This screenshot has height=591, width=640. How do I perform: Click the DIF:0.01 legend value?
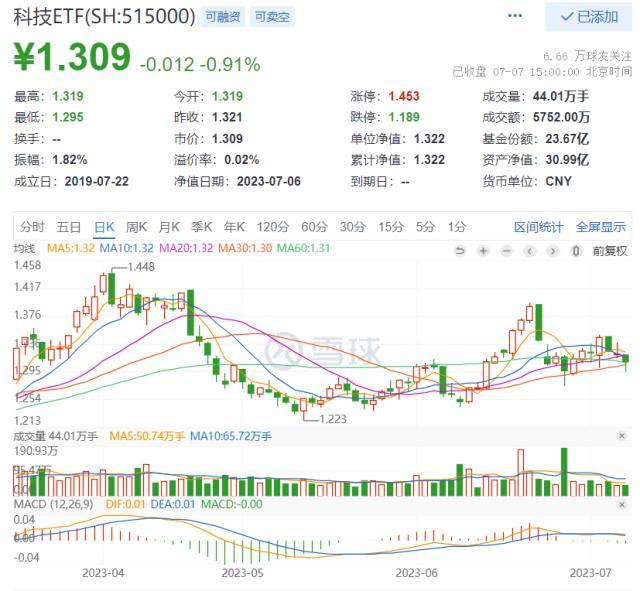[125, 504]
